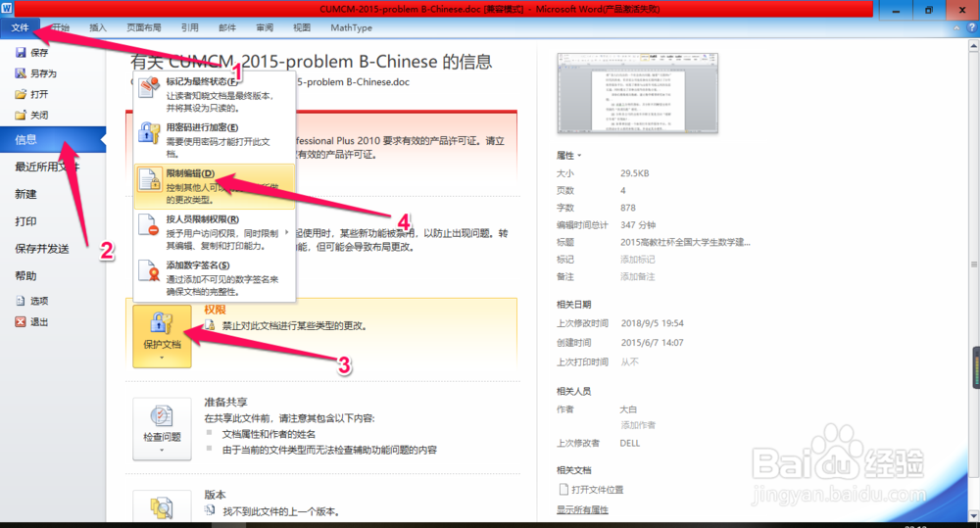Click the Exit (退出) red icon
Screen dimensions: 980x528
(x=21, y=322)
